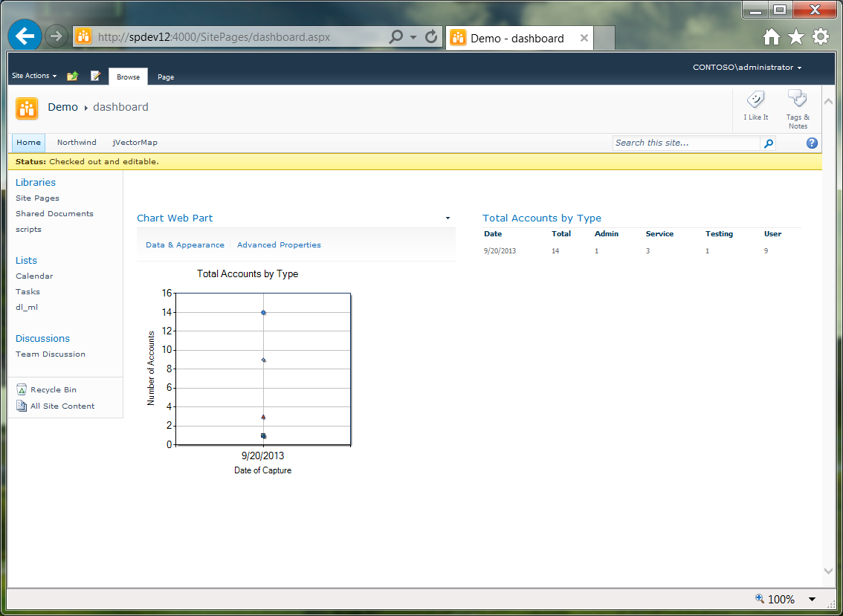Screen dimensions: 843x616
Task: Open browser Tools gear icon
Action: click(821, 36)
